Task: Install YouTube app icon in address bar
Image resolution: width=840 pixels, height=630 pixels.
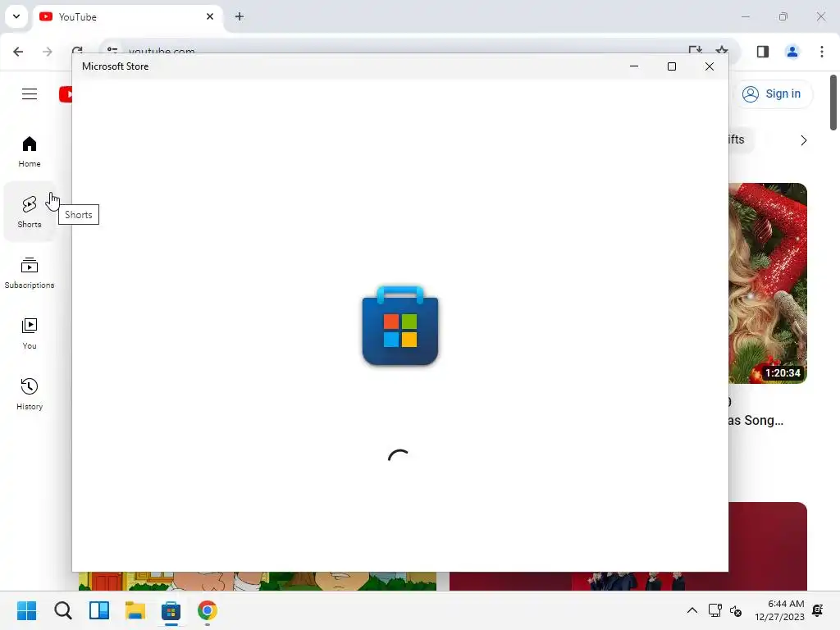Action: click(695, 50)
